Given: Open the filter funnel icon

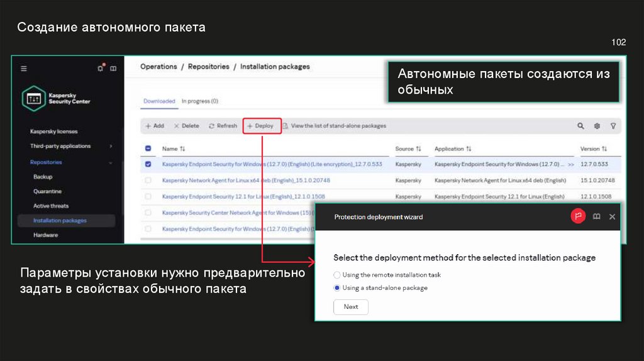Looking at the screenshot, I should [613, 126].
